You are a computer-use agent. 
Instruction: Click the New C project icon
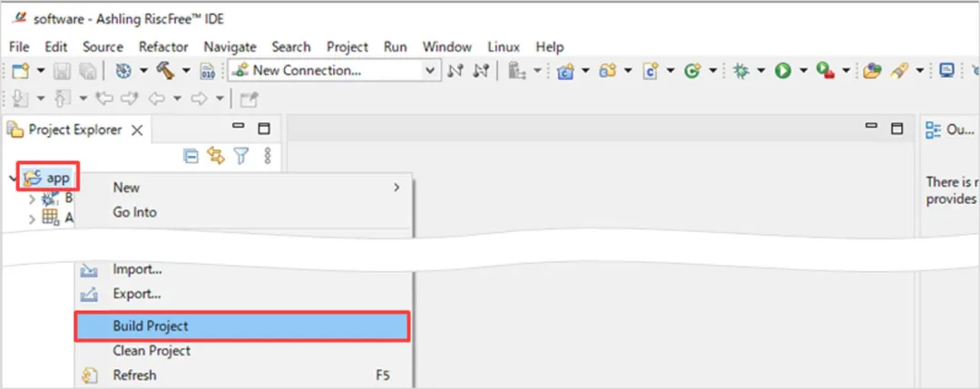(565, 72)
